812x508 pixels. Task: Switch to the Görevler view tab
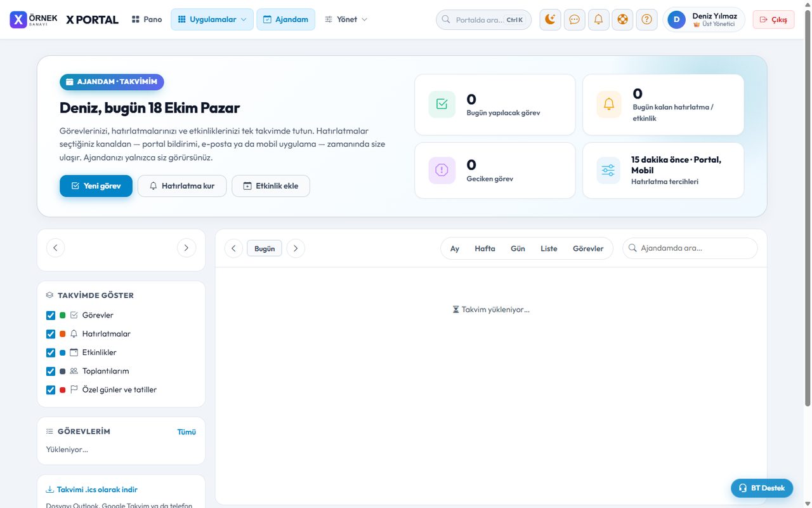(x=588, y=248)
